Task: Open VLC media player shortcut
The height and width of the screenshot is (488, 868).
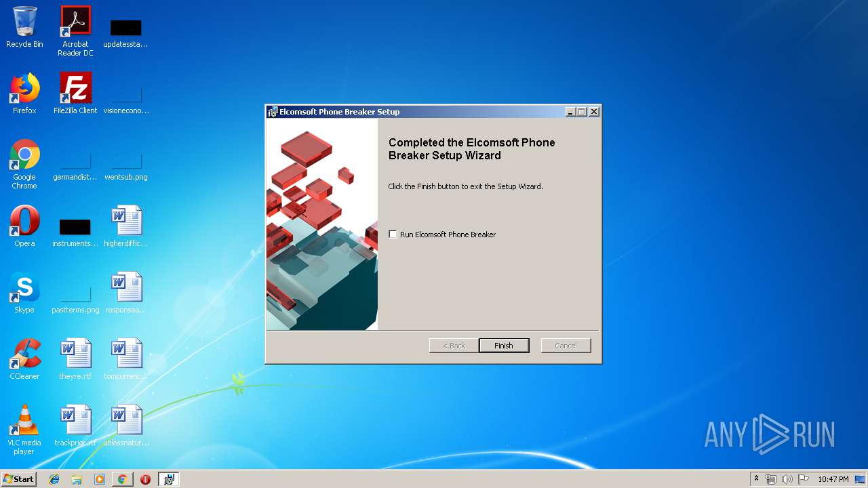Action: [x=24, y=430]
